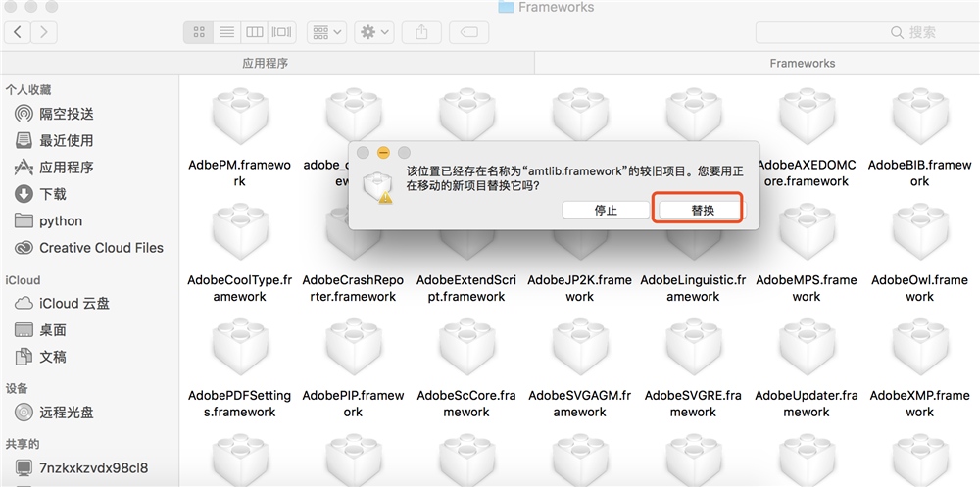Select the AdobeScCore.framework icon
The image size is (980, 487).
pos(466,348)
